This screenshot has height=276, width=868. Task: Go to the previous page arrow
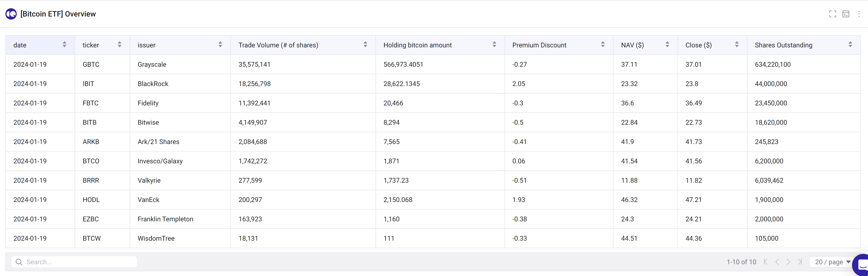pyautogui.click(x=777, y=262)
